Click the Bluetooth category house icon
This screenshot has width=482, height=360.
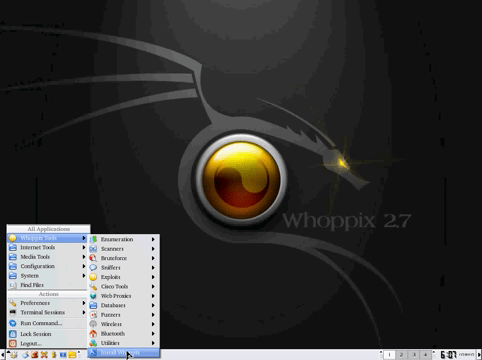tap(93, 333)
